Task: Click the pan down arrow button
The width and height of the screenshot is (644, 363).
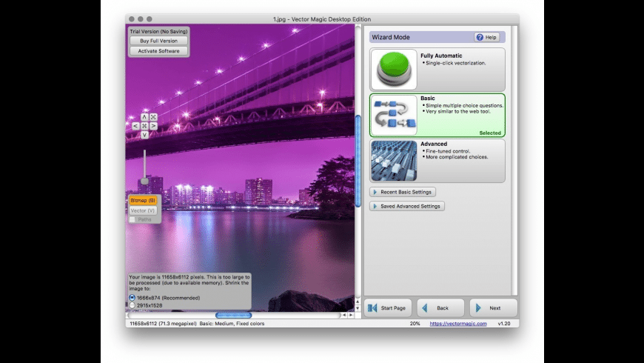Action: (144, 135)
